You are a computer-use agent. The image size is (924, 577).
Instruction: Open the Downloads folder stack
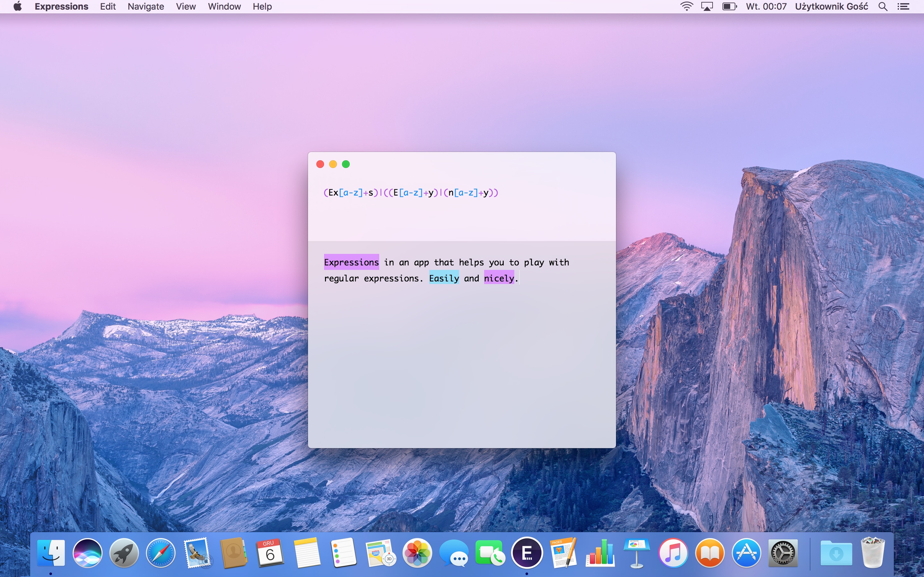click(836, 553)
